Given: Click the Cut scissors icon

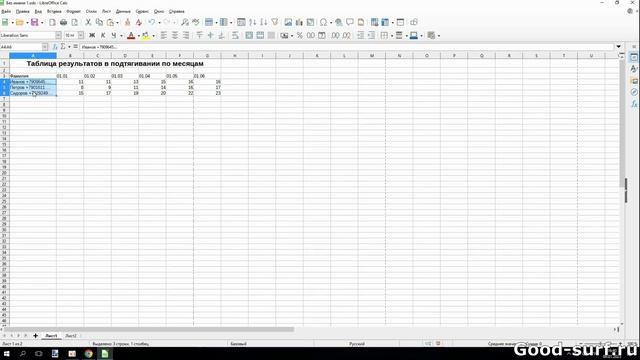Looking at the screenshot, I should [x=88, y=22].
